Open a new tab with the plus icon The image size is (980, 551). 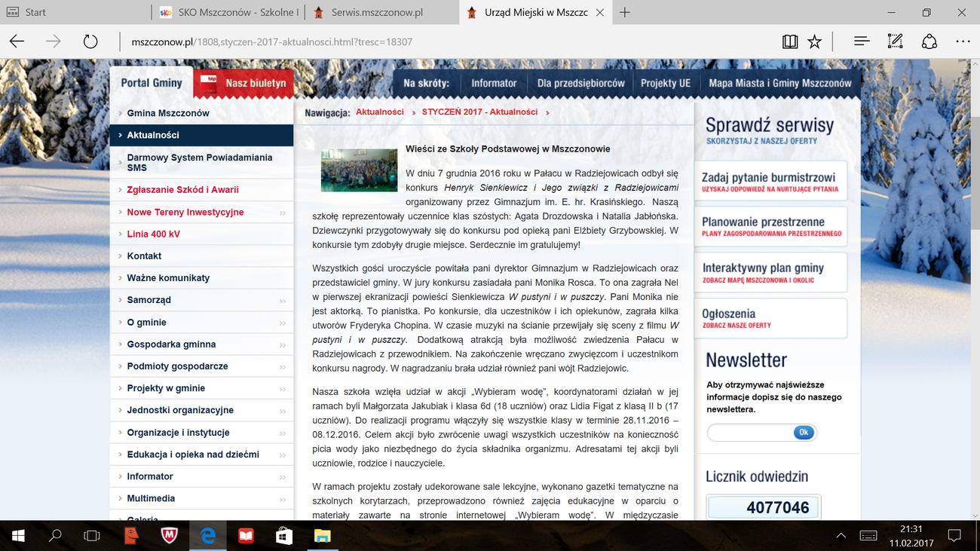(625, 12)
